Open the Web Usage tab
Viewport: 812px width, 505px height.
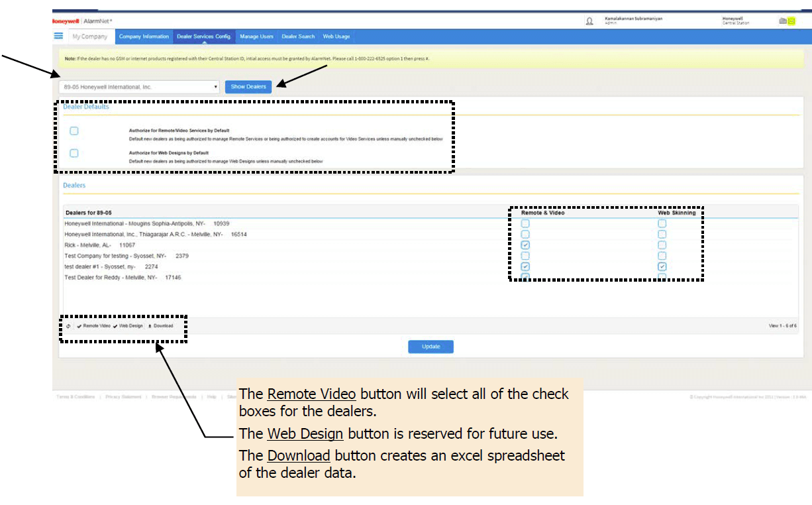coord(336,36)
